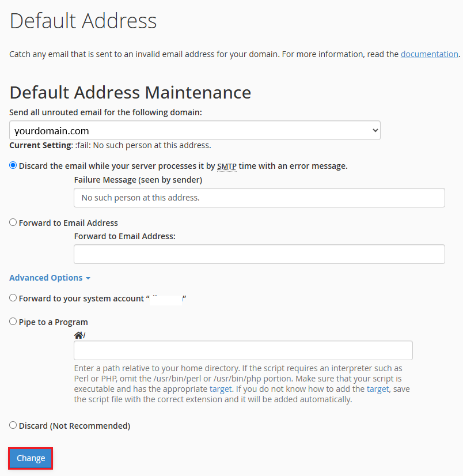The height and width of the screenshot is (476, 463).
Task: Click the Current Setting status text
Action: (x=110, y=145)
